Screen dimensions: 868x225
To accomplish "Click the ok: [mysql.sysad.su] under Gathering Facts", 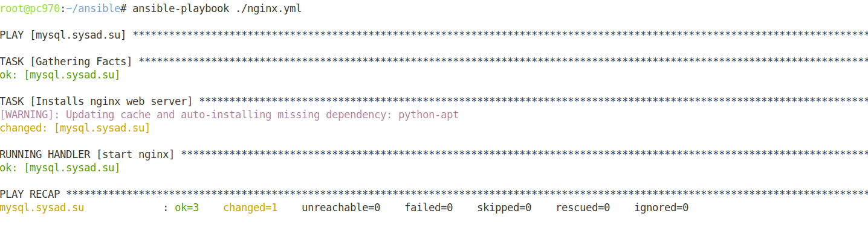I will pos(60,75).
